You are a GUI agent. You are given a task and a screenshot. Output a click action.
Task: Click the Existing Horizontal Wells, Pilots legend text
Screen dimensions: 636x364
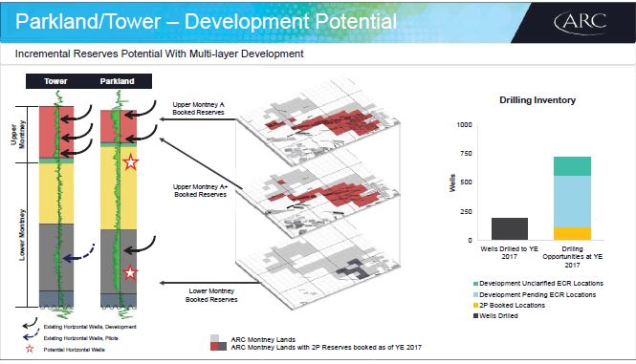pos(80,338)
